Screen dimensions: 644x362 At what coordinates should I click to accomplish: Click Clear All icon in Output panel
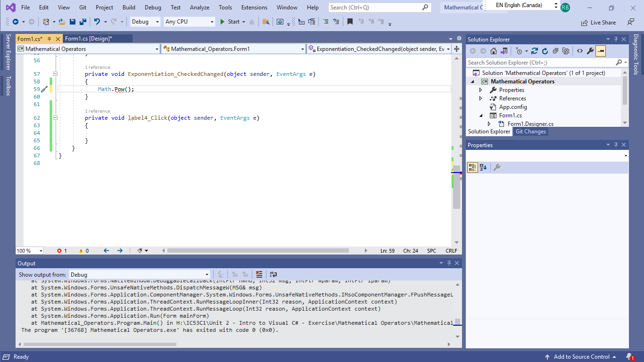point(259,274)
